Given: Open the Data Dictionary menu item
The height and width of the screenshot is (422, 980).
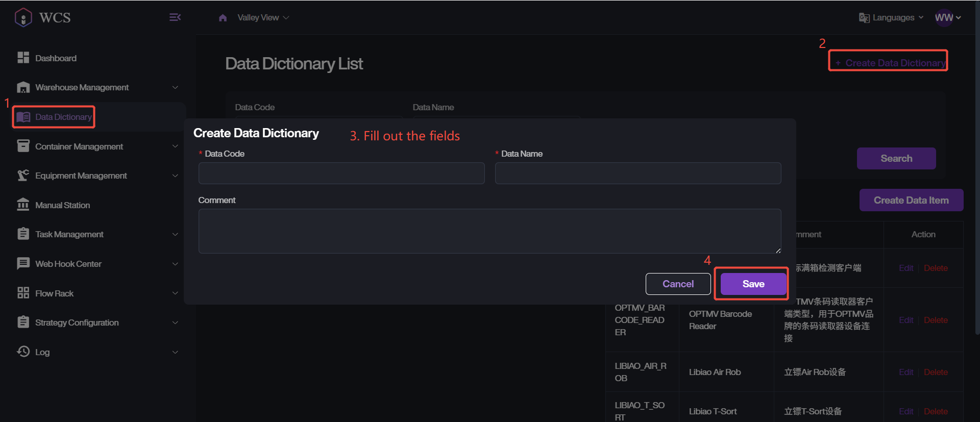Looking at the screenshot, I should click(x=63, y=117).
